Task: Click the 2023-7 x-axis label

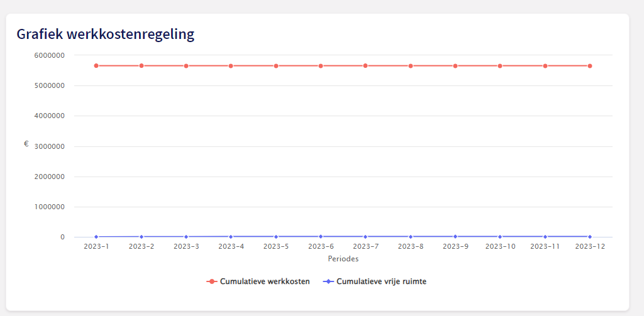Action: (x=365, y=247)
